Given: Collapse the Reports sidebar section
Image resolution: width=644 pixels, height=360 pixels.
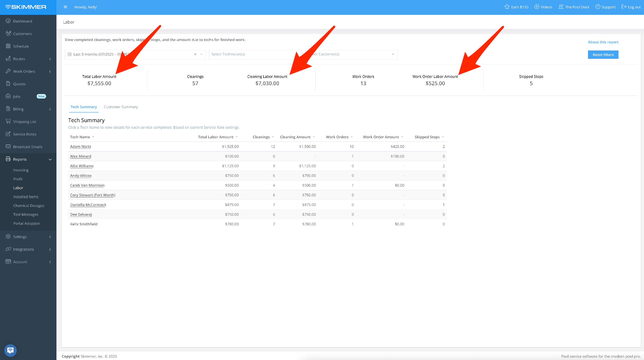Looking at the screenshot, I should click(50, 159).
